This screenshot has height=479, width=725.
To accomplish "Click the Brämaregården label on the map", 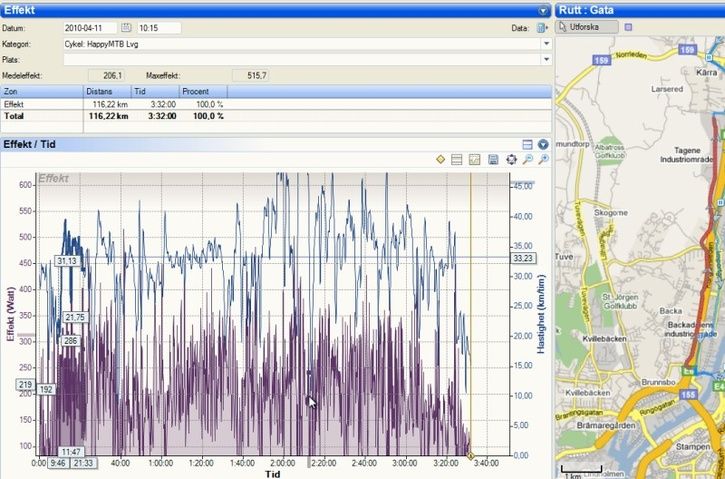I will (x=606, y=425).
